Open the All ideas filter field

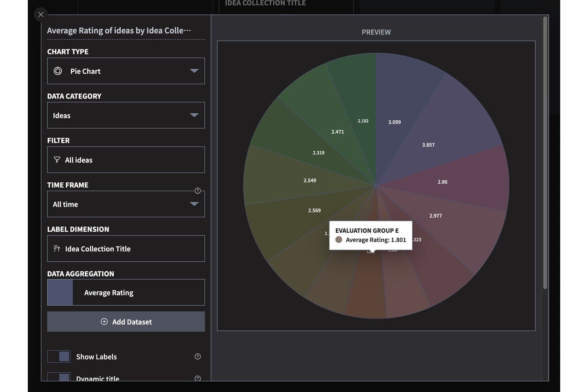[x=126, y=160]
